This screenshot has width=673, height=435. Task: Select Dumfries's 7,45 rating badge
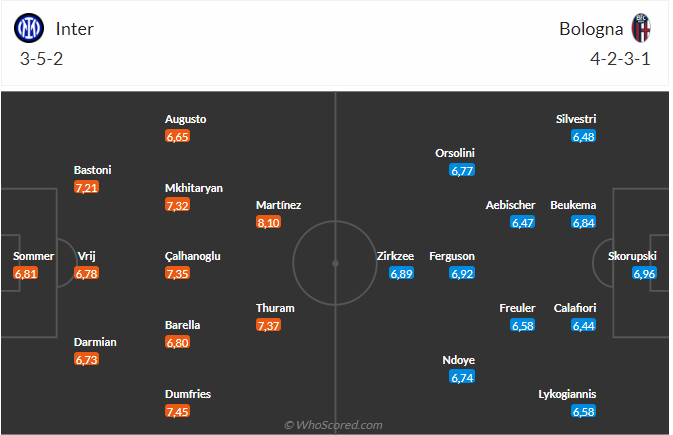(177, 411)
